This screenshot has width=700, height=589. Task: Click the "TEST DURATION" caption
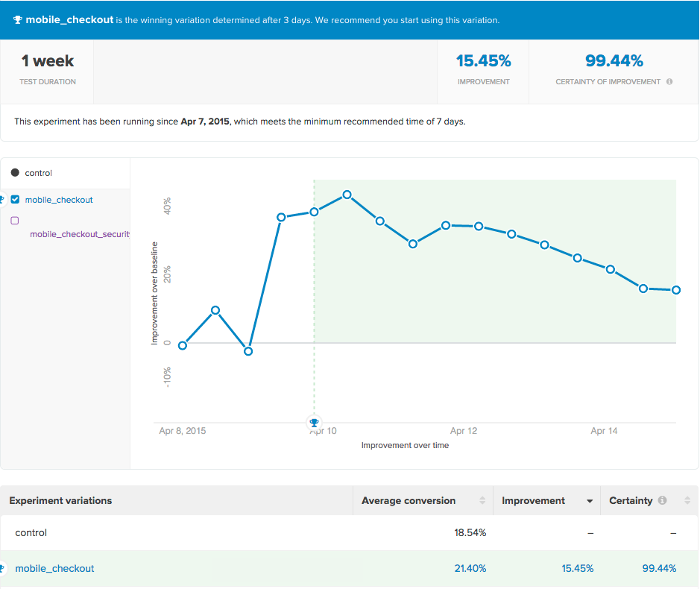pos(48,82)
